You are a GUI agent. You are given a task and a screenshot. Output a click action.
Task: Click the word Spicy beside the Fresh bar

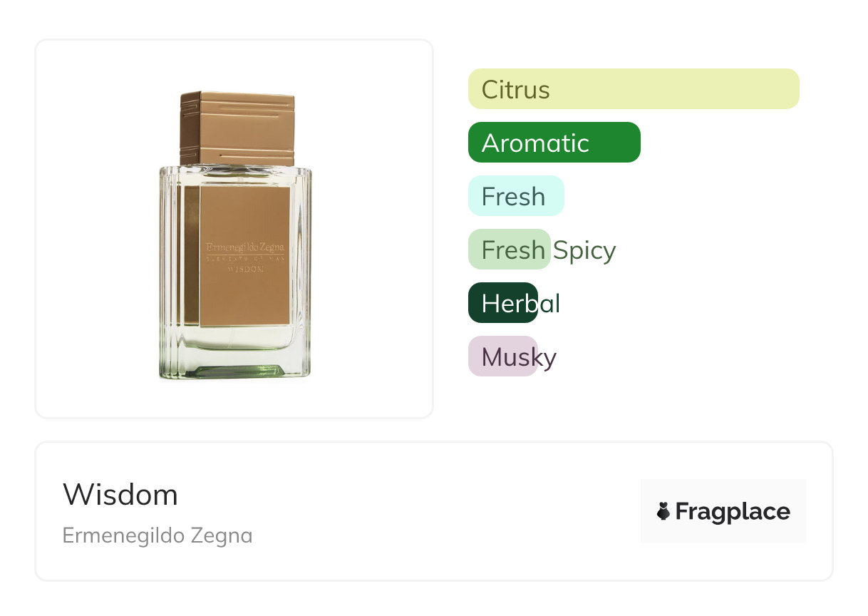pos(584,250)
